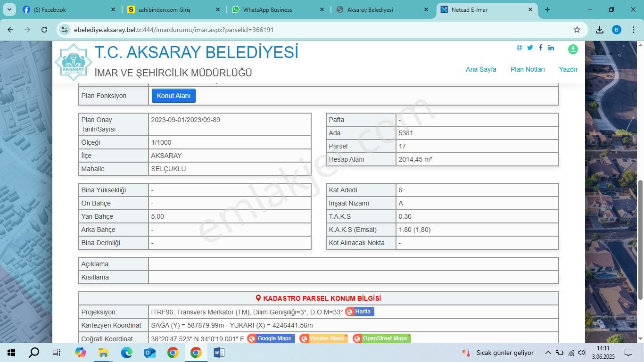
Task: Go to Ana Sayfa in the header
Action: pyautogui.click(x=480, y=69)
